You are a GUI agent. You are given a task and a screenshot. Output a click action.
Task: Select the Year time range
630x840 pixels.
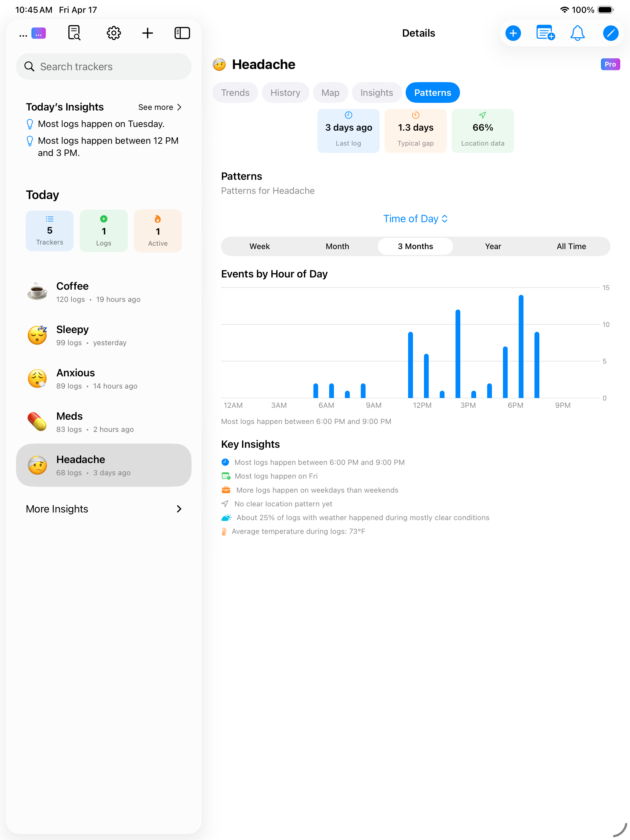tap(493, 246)
